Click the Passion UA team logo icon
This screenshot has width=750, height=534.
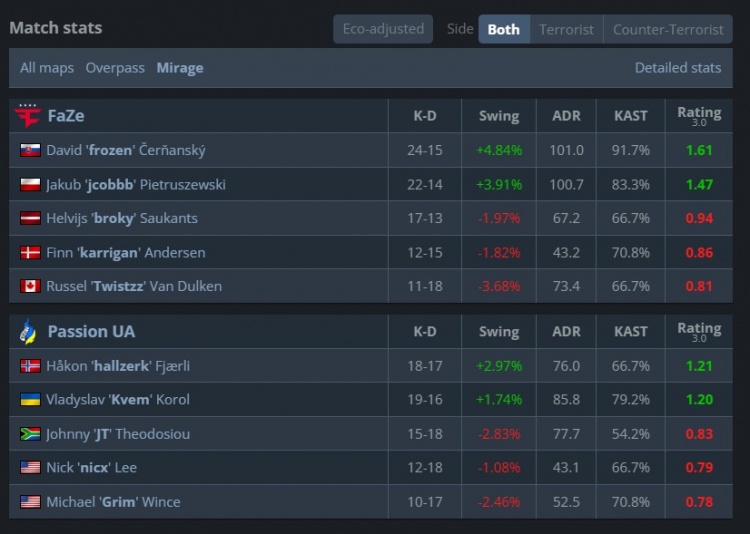[28, 331]
